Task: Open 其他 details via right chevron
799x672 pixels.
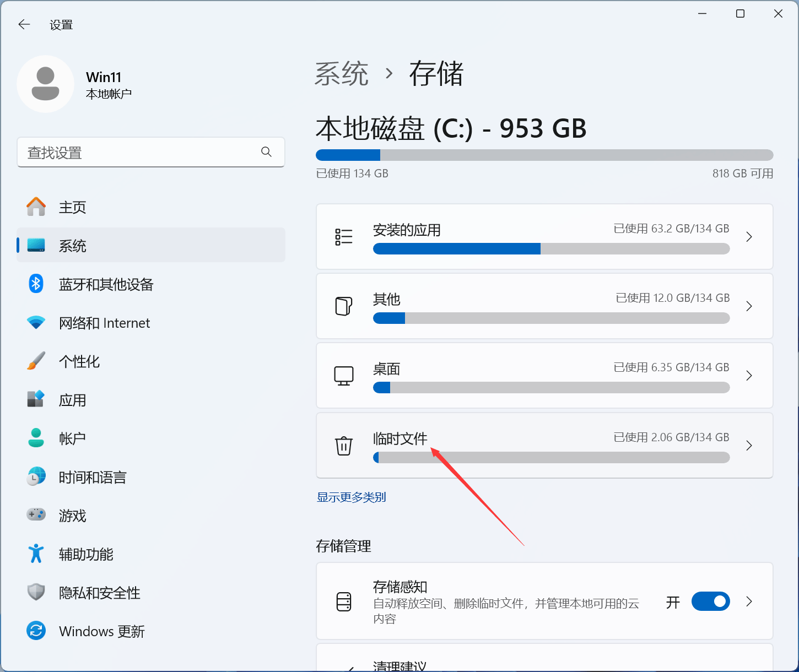Action: [749, 306]
